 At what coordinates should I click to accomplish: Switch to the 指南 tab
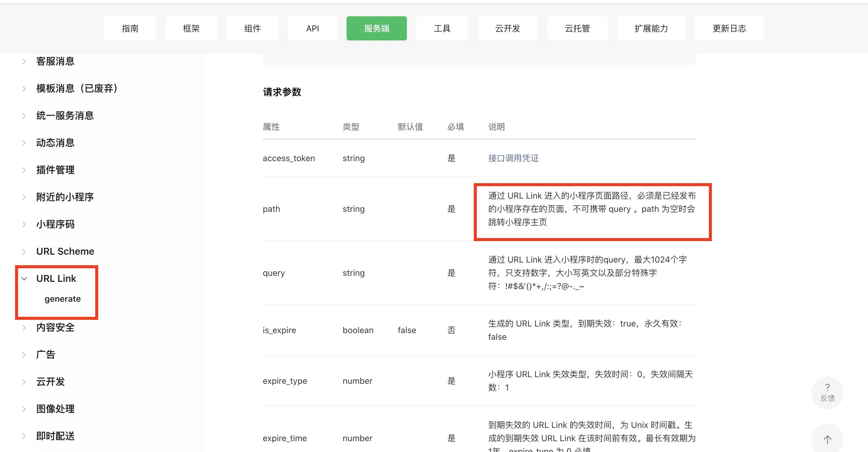click(130, 28)
